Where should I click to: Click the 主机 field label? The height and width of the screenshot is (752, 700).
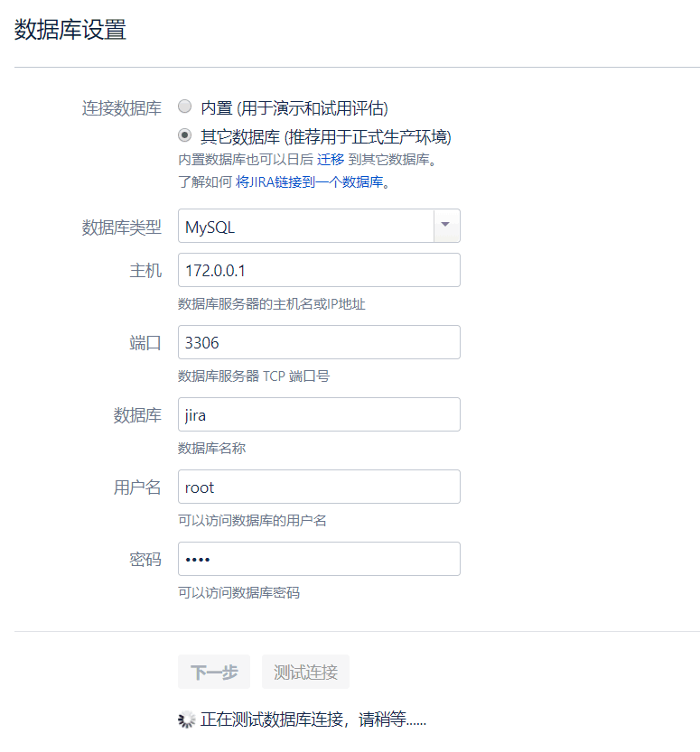pos(145,271)
